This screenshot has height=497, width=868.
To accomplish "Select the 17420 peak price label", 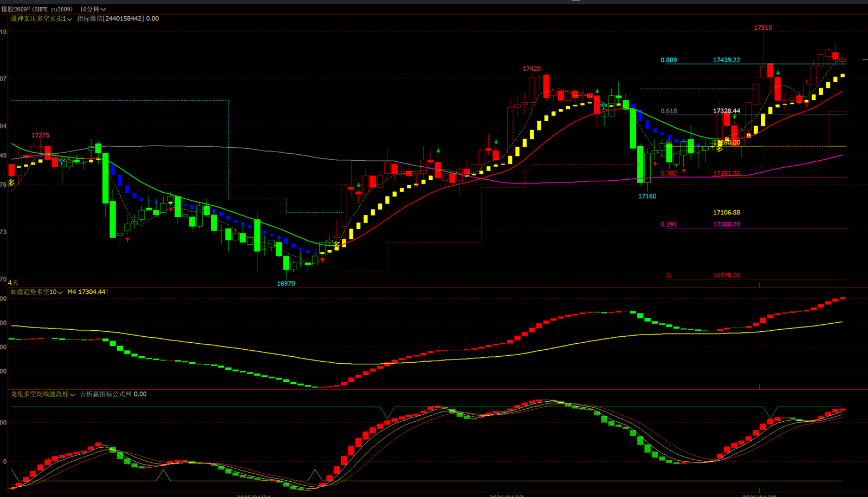I will click(x=532, y=69).
